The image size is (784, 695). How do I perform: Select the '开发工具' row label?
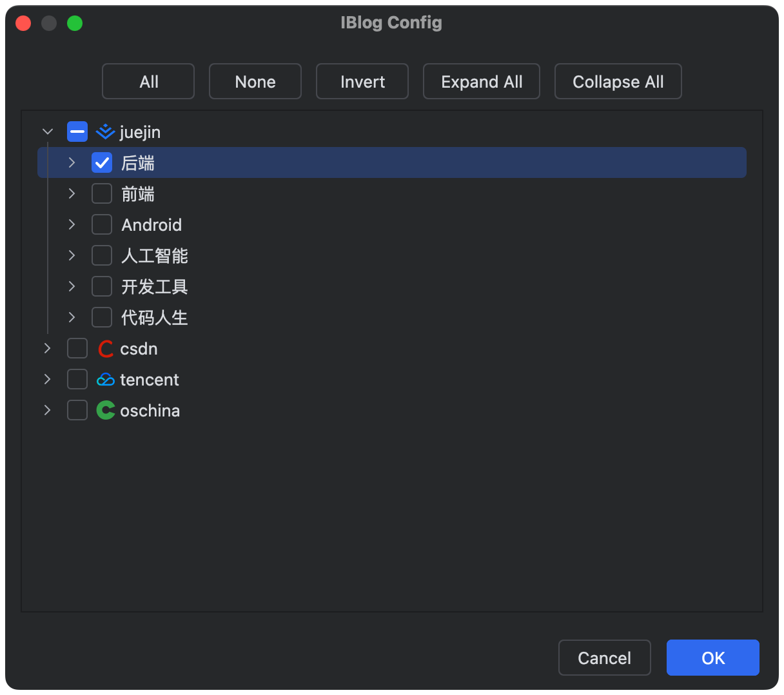click(155, 287)
